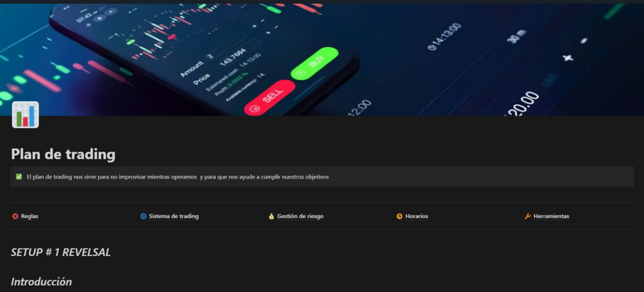Click the callout text about el plan de trading

pyautogui.click(x=178, y=177)
